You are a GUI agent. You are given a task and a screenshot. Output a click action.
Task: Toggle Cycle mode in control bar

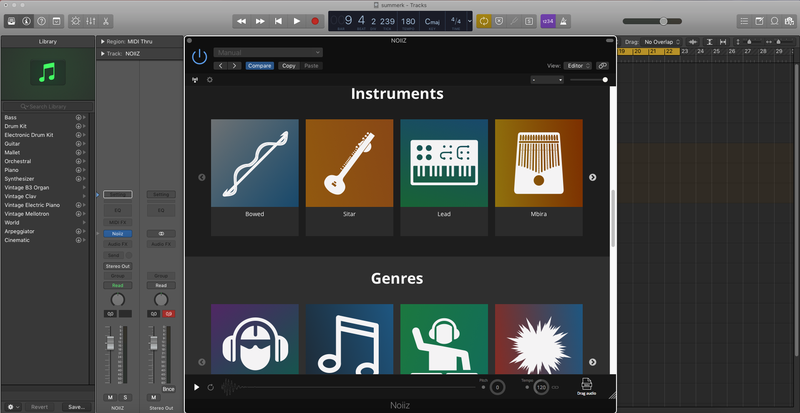point(483,21)
